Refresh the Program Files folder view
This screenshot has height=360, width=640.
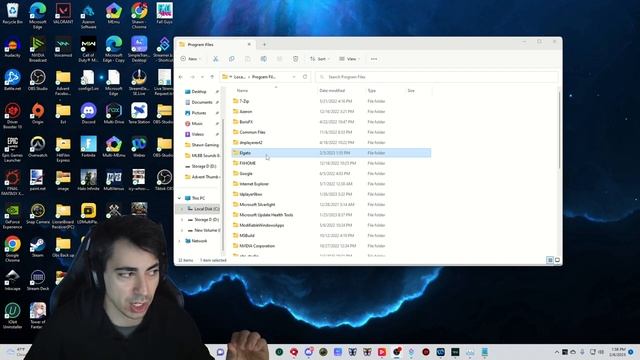[305, 77]
